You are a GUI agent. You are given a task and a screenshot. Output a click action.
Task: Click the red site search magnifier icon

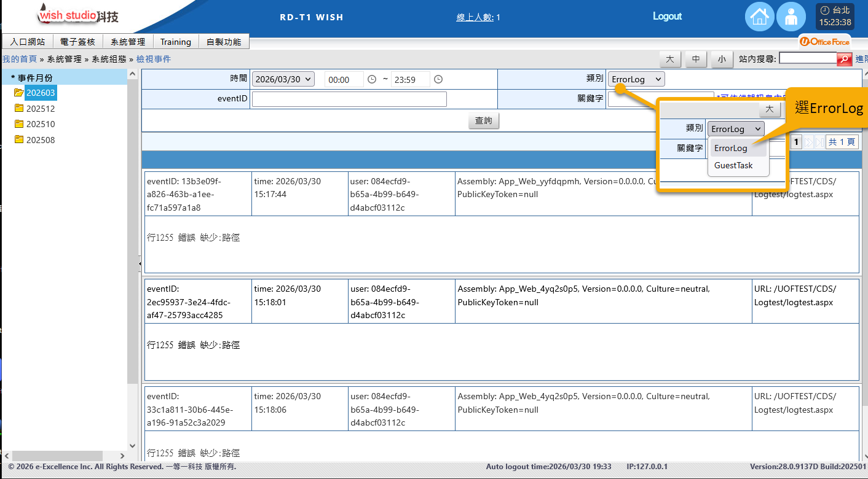[845, 59]
